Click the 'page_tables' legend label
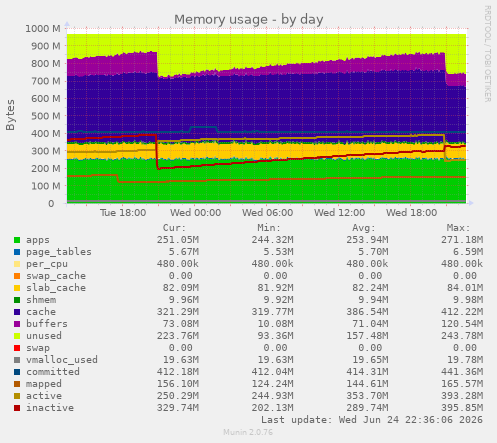The height and width of the screenshot is (443, 497). coord(59,252)
